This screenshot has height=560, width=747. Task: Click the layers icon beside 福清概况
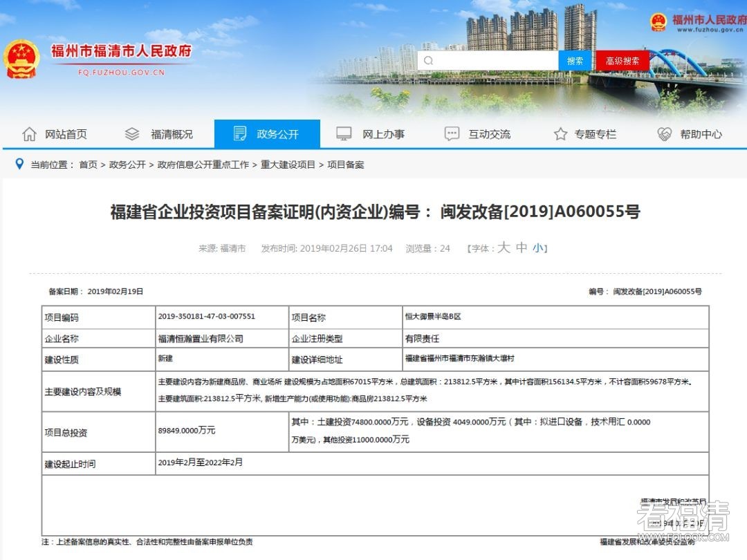point(132,134)
